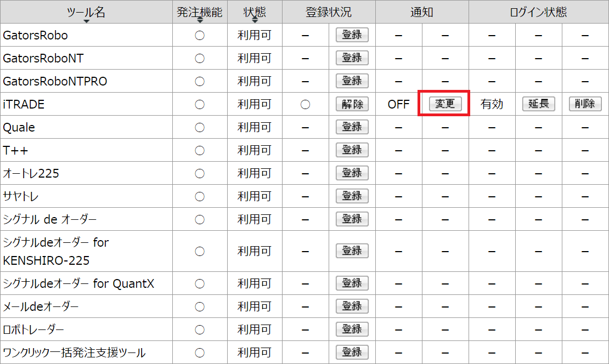The width and height of the screenshot is (609, 364).
Task: Click 発注機能 circle for Quale row
Action: point(200,128)
